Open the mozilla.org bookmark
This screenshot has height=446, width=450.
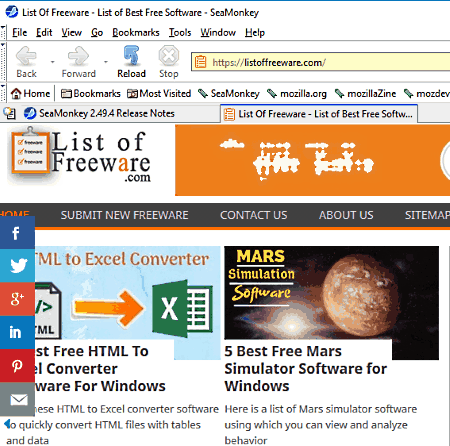(297, 93)
